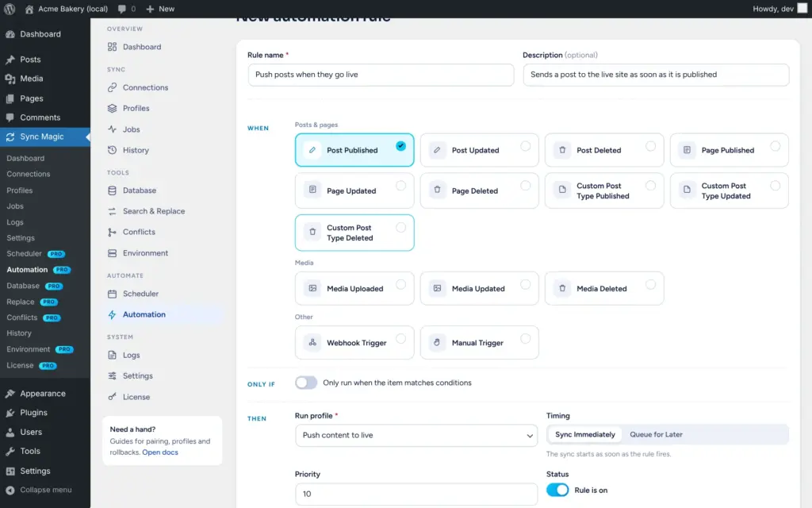Click the Environment server icon
Image resolution: width=812 pixels, height=508 pixels.
coord(112,253)
